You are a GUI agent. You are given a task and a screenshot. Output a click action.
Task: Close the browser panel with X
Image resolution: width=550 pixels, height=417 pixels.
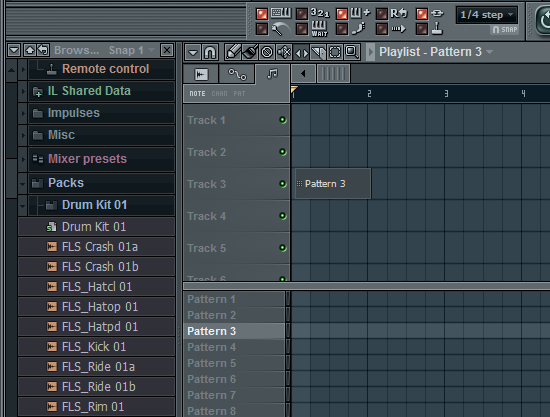(x=167, y=51)
